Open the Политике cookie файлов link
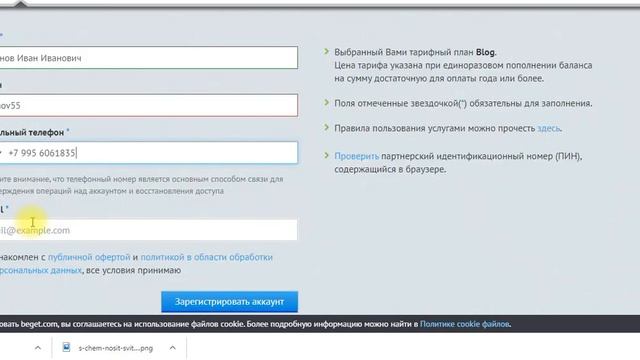The width and height of the screenshot is (640, 360). pos(465,324)
